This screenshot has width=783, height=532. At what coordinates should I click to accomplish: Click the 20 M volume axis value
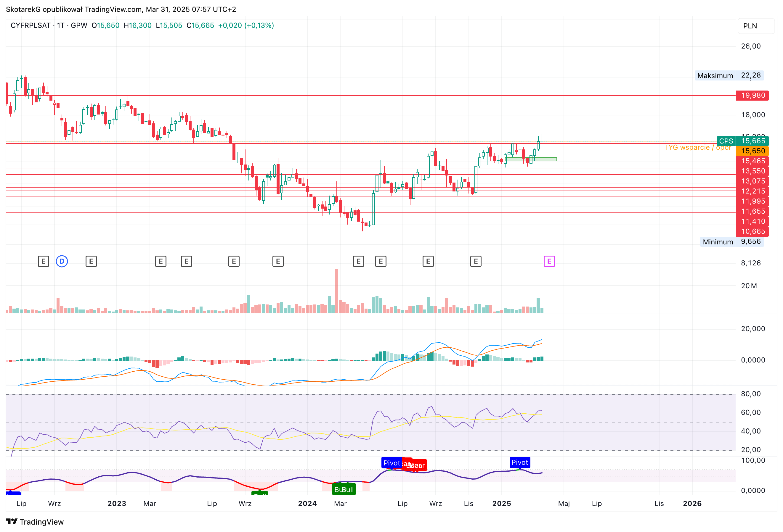[749, 286]
